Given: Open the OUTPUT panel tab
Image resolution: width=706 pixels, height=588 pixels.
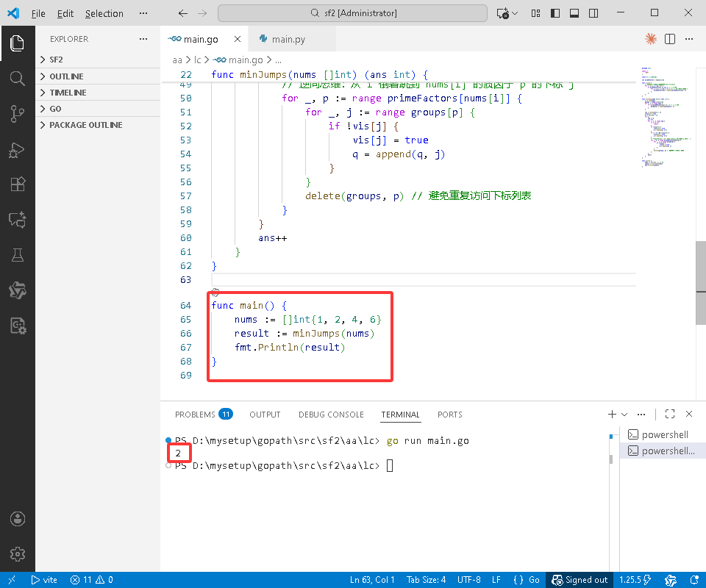Looking at the screenshot, I should pos(265,415).
